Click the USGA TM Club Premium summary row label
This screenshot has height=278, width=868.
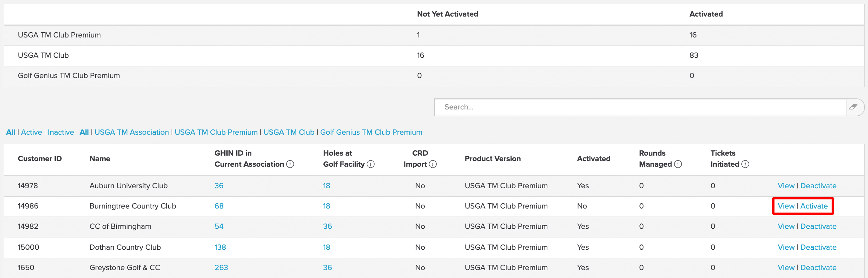pos(59,35)
